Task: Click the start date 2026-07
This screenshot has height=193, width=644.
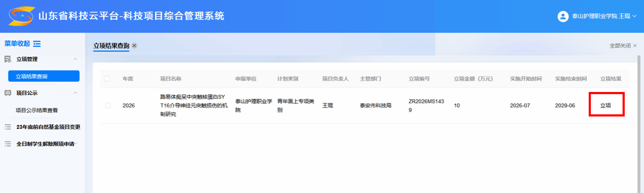Action: pos(520,105)
